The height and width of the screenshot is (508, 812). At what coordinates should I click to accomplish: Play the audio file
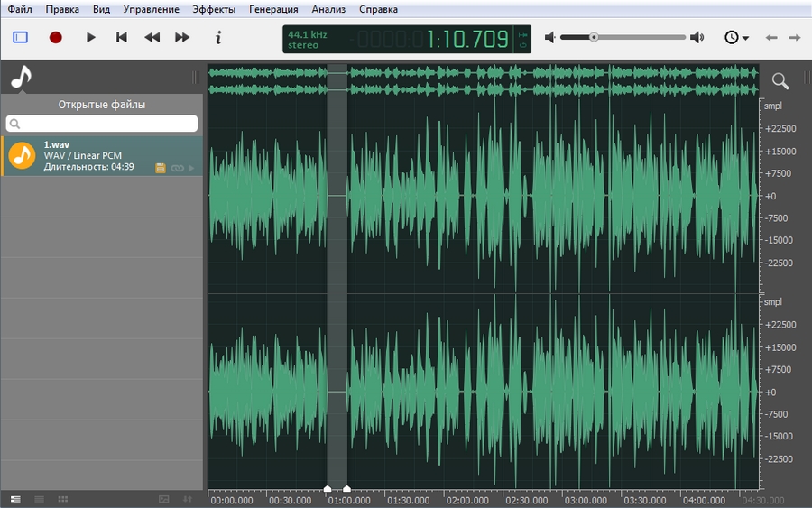click(x=90, y=37)
